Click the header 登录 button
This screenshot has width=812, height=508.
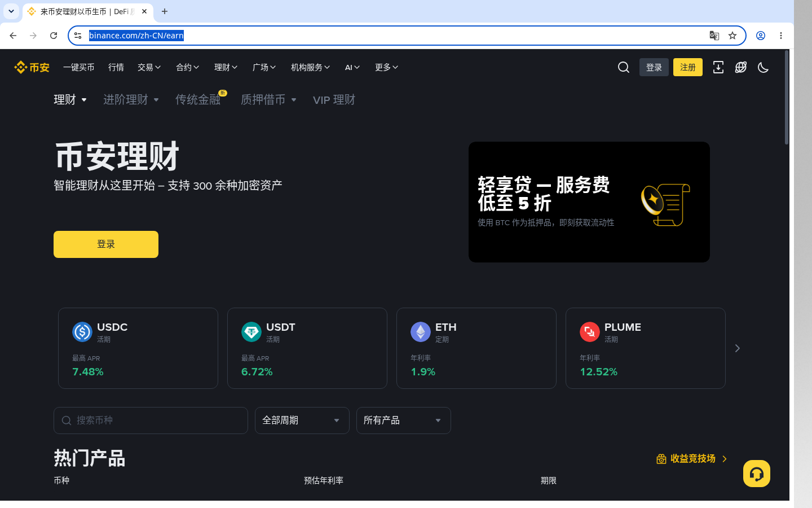654,67
